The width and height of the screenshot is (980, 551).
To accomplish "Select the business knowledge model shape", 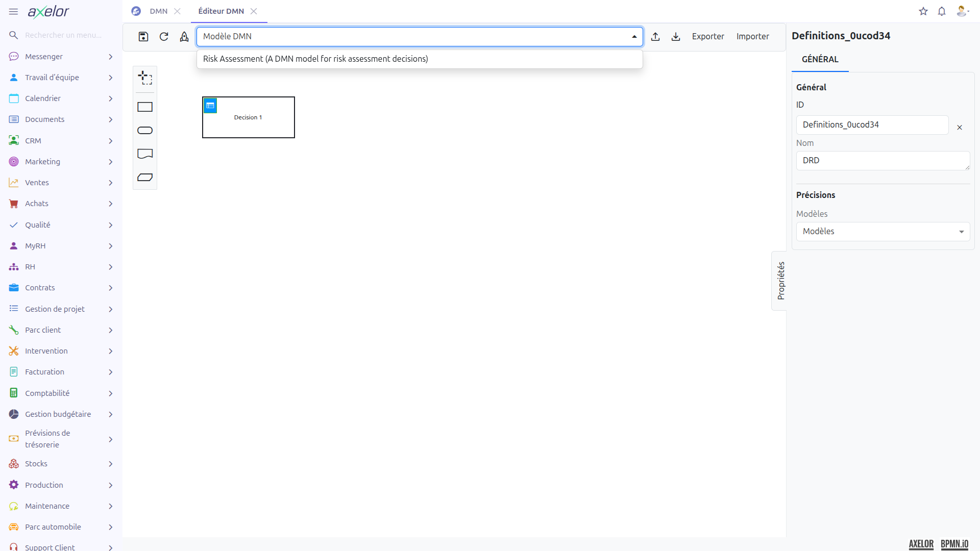I will 145,178.
